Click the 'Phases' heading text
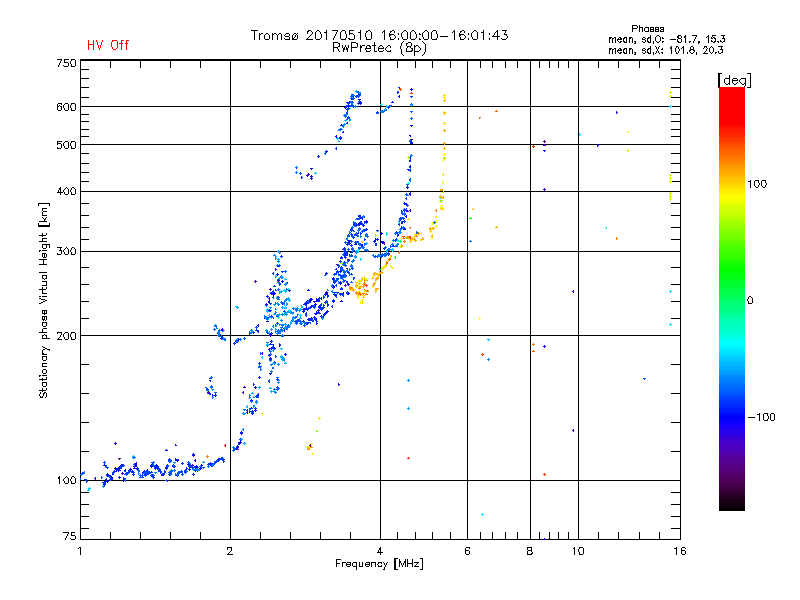This screenshot has height=600, width=800. [647, 29]
